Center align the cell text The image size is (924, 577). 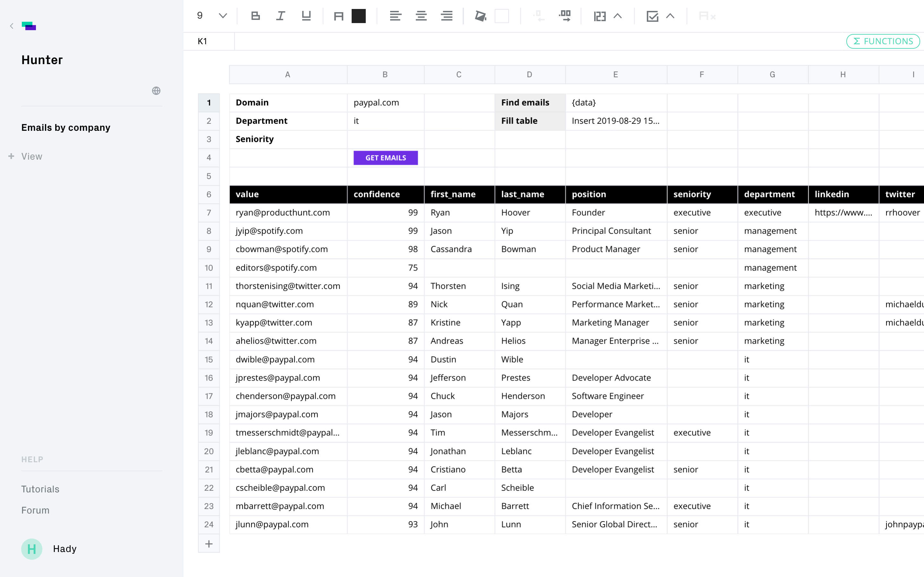(x=421, y=16)
